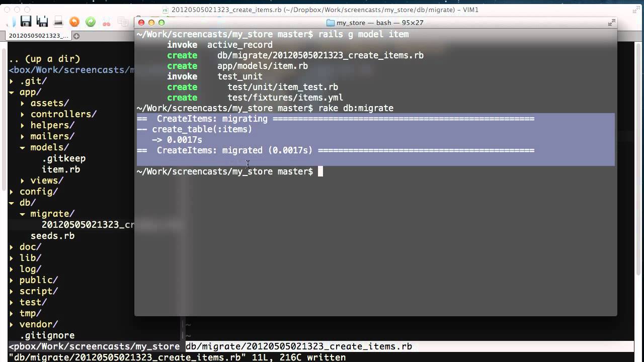Click the green Redo icon
This screenshot has width=644, height=362.
[x=91, y=22]
